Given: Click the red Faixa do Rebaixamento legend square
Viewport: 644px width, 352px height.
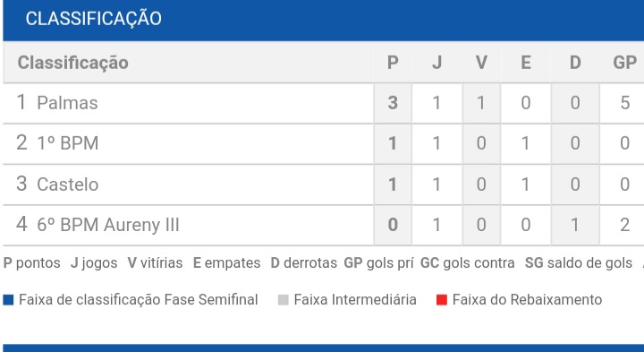Looking at the screenshot, I should coord(442,300).
